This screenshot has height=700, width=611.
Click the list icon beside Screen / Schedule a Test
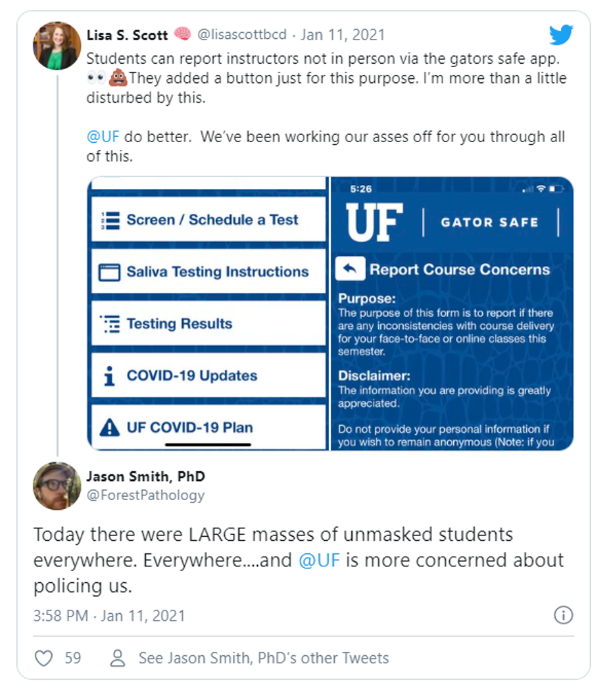click(x=110, y=220)
